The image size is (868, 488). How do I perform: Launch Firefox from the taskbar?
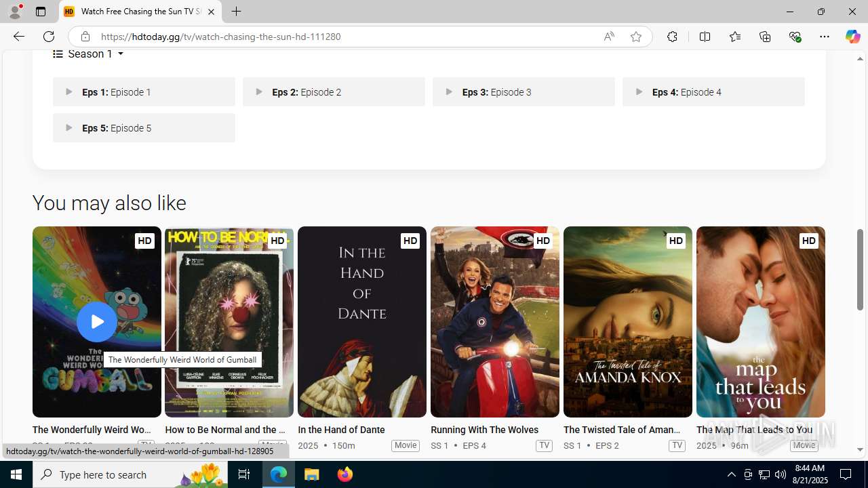pos(344,474)
